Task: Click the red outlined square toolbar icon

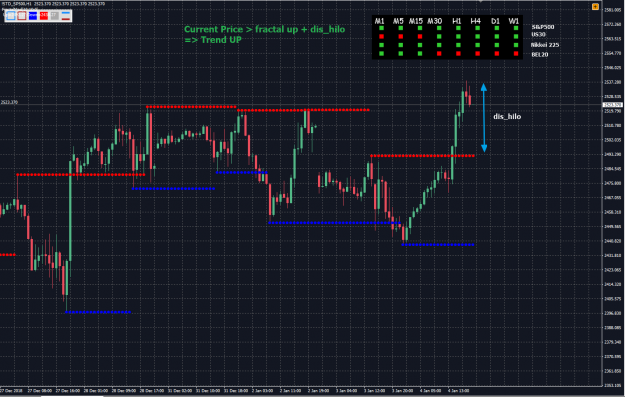Action: 22,16
